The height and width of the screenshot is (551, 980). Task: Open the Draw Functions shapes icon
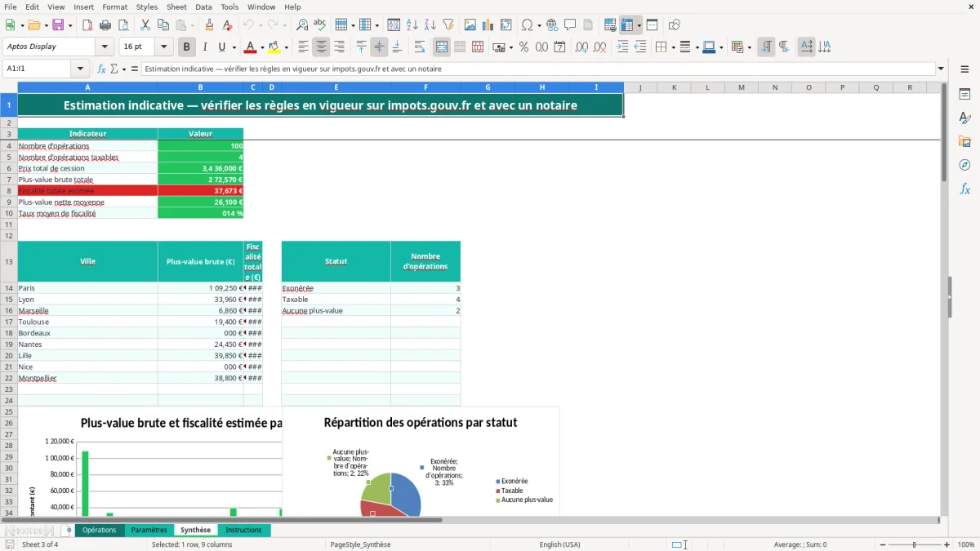(674, 25)
